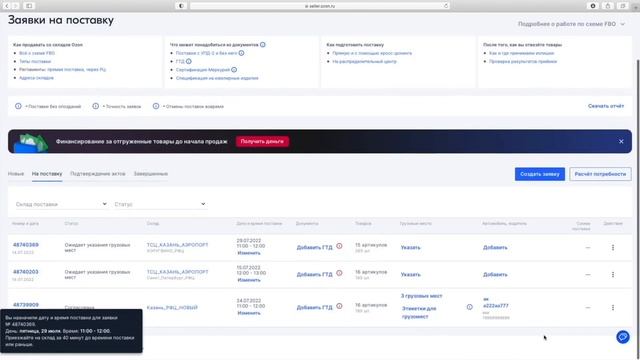Close the financing banner with X
Image resolution: width=640 pixels, height=360 pixels.
click(621, 142)
